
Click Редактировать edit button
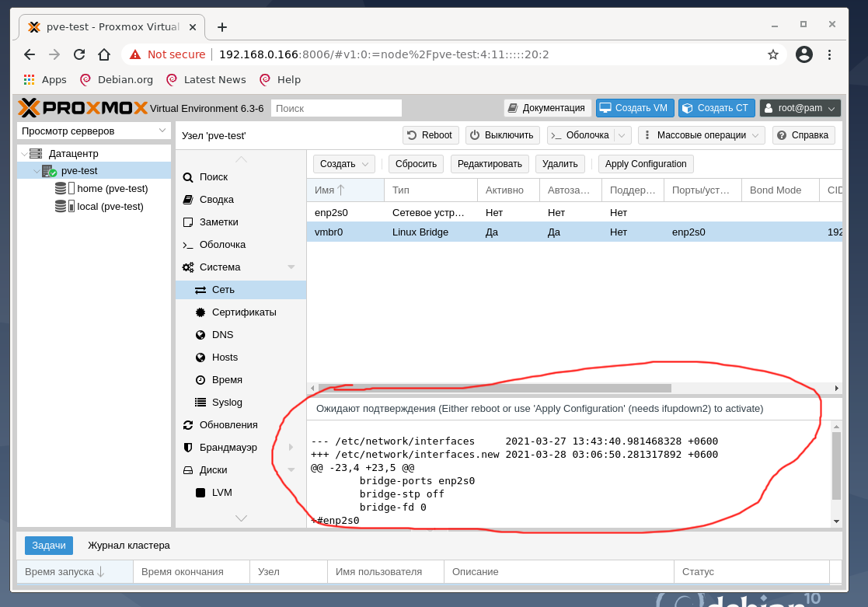pyautogui.click(x=490, y=164)
